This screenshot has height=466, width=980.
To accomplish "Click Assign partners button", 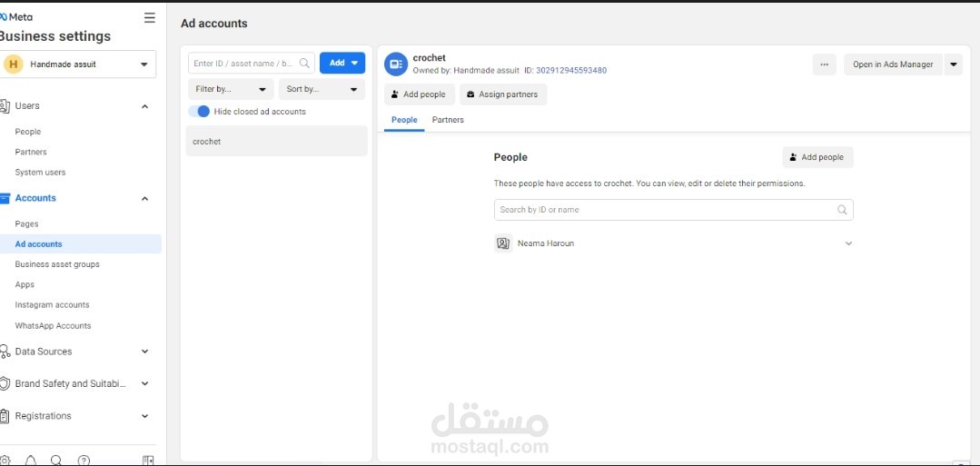I will (503, 94).
